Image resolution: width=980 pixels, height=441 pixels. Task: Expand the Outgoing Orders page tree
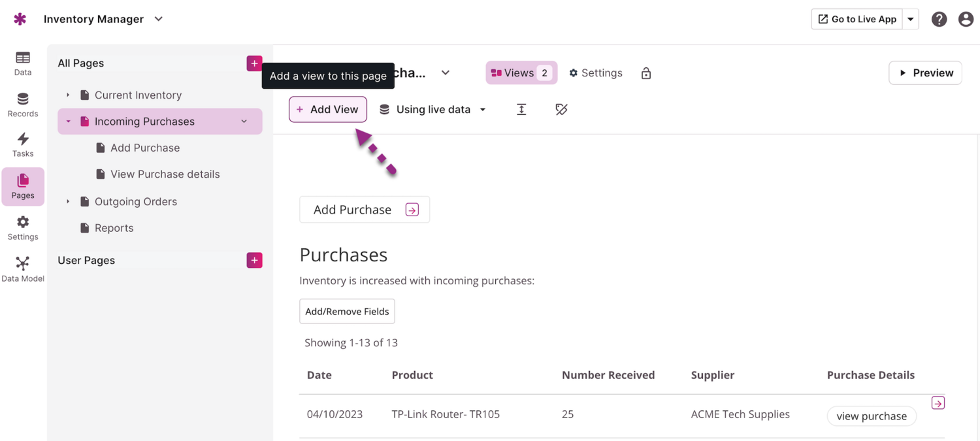[68, 202]
